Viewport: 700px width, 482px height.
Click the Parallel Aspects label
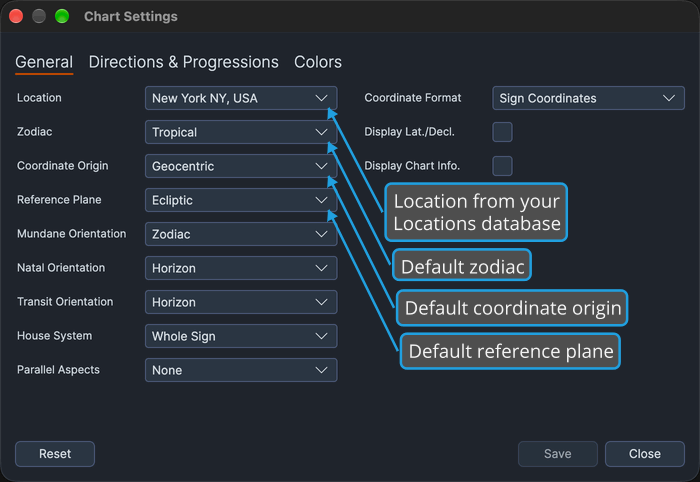58,370
